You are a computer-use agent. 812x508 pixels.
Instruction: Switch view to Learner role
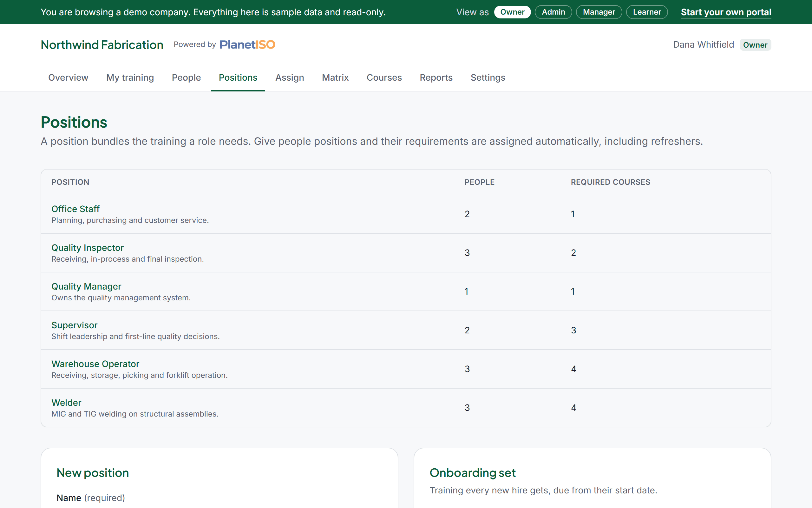point(646,12)
